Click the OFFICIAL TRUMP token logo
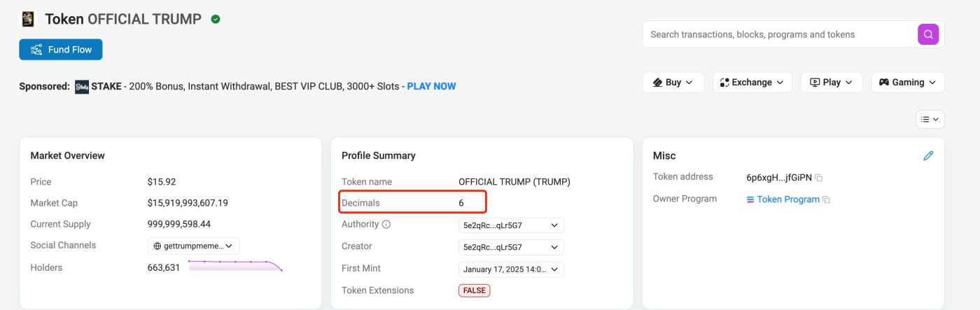 28,20
